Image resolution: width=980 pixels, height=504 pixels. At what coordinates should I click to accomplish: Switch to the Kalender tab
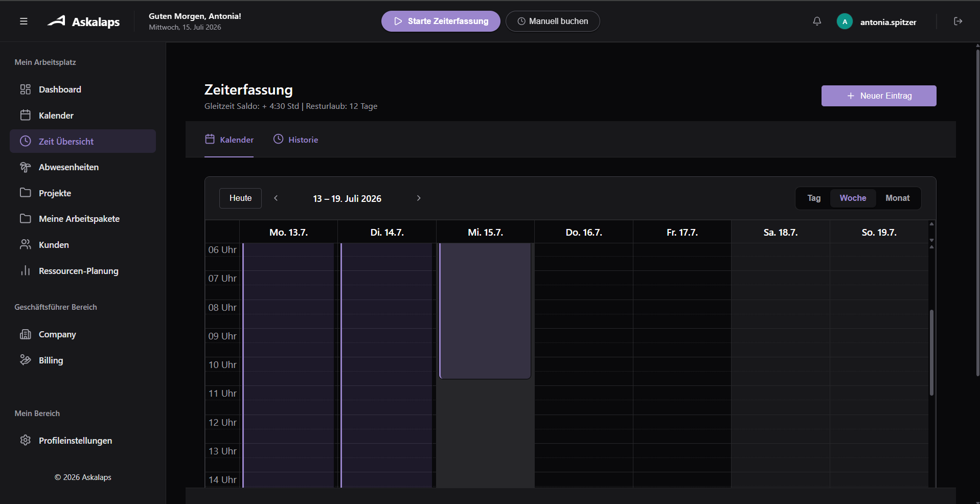229,140
